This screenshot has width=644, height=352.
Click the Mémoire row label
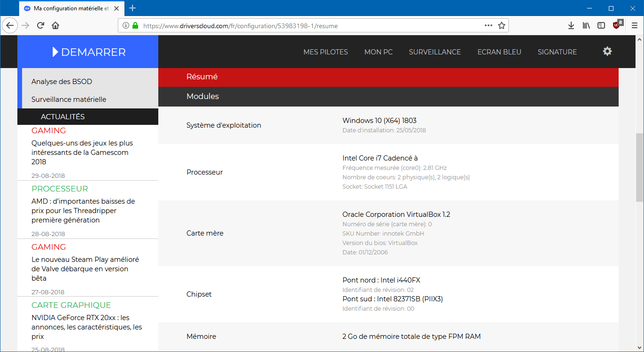coord(201,337)
